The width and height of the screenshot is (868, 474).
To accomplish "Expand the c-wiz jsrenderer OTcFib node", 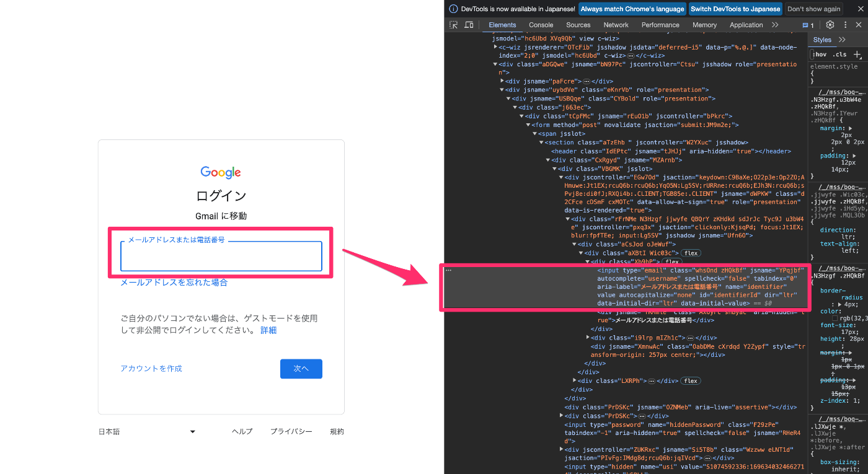I will [x=495, y=46].
